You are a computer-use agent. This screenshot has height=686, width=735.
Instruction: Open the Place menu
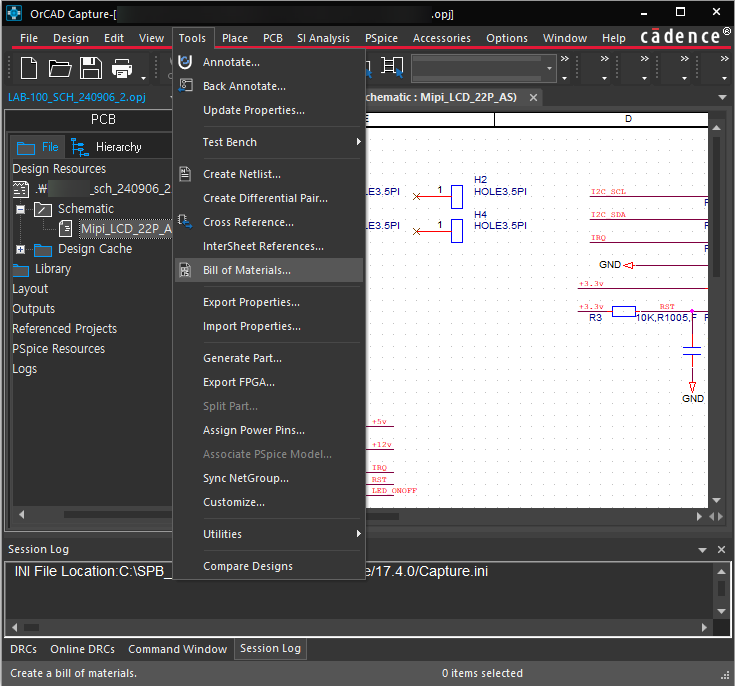click(x=235, y=38)
